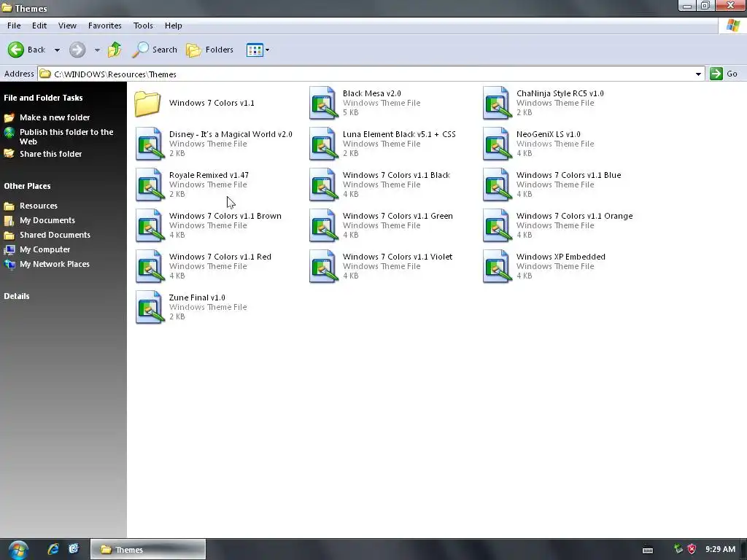
Task: Select Windows 7 Colors v1.1 Violet theme icon
Action: pyautogui.click(x=323, y=266)
